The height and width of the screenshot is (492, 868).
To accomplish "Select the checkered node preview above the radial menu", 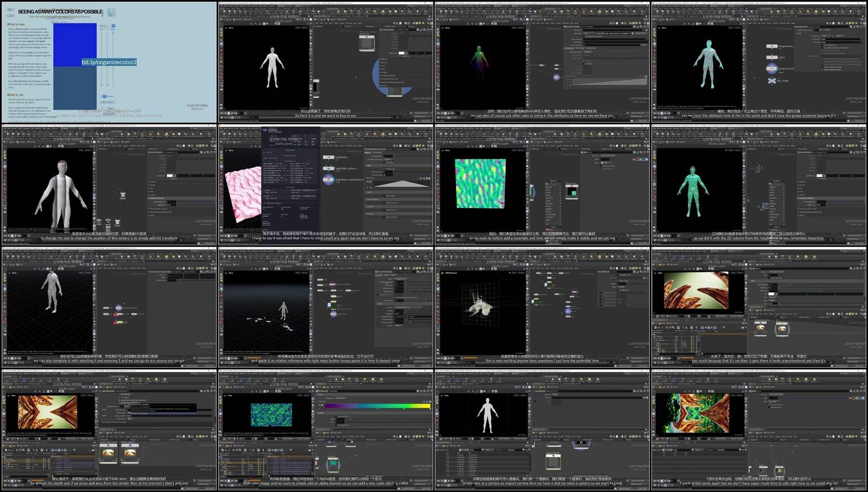I will tap(367, 43).
